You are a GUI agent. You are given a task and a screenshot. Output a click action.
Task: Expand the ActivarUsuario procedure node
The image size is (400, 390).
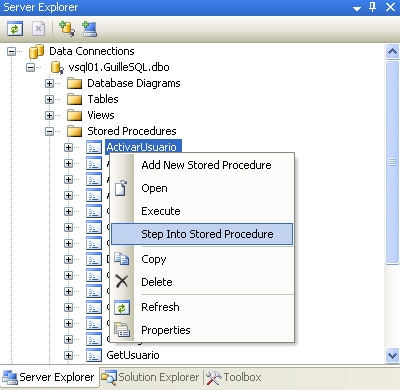pos(68,147)
